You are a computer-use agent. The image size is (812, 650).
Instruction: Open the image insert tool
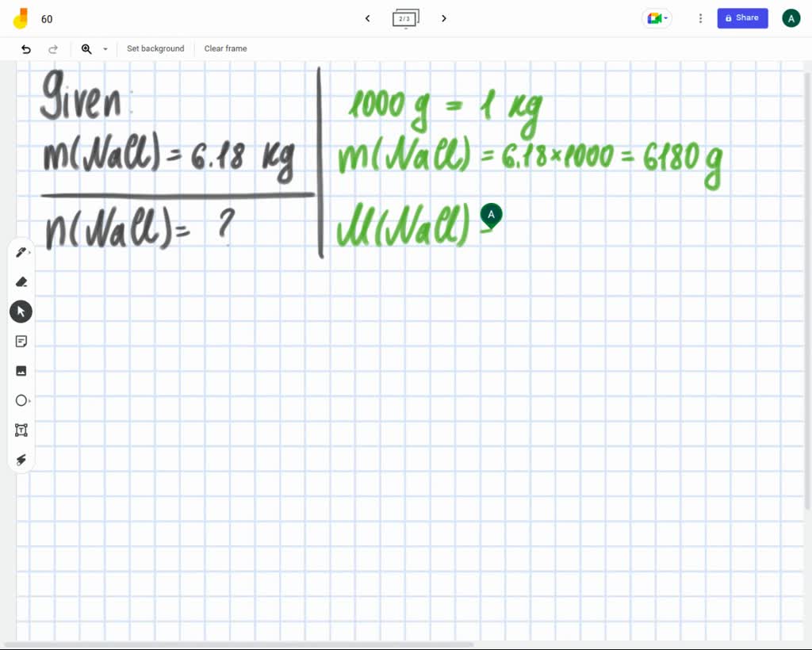[21, 370]
